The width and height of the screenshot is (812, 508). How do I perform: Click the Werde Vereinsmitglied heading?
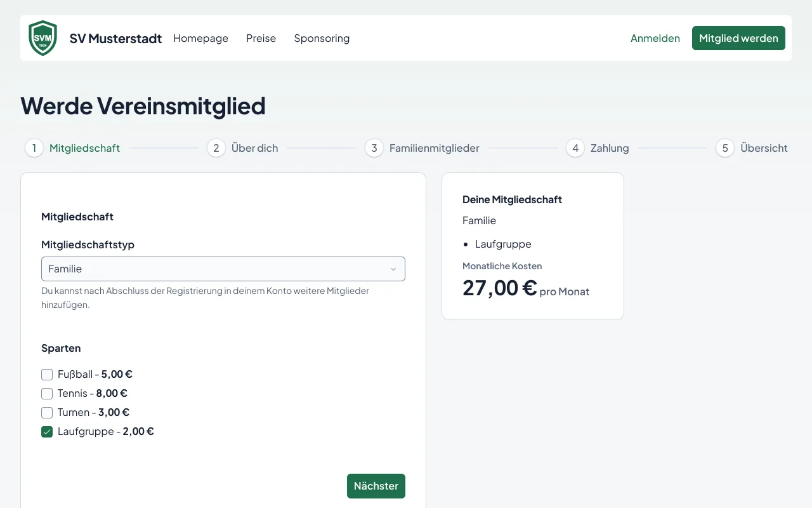(x=143, y=105)
